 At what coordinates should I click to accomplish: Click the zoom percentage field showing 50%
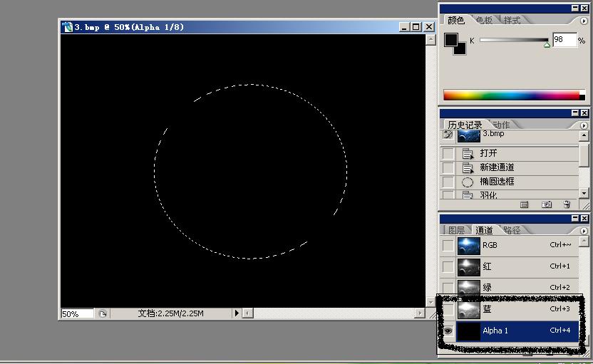coord(77,313)
